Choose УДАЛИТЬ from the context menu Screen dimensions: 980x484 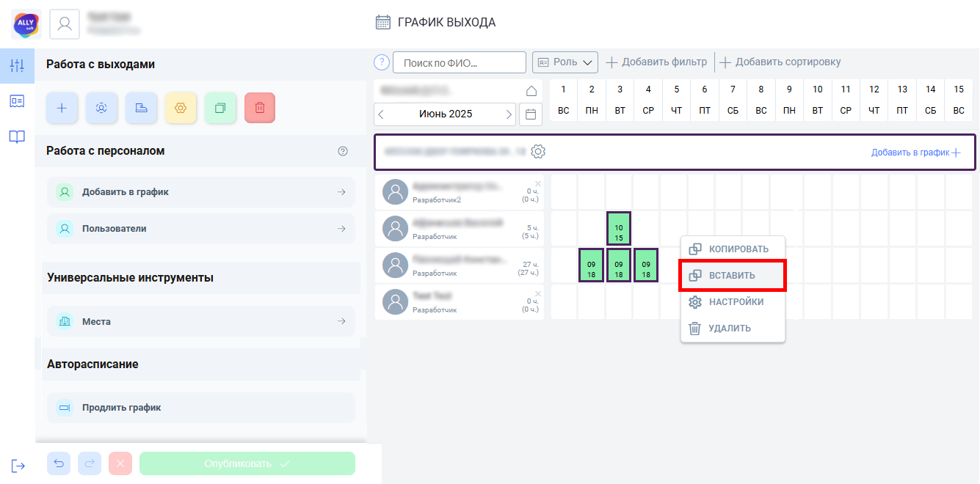(733, 329)
